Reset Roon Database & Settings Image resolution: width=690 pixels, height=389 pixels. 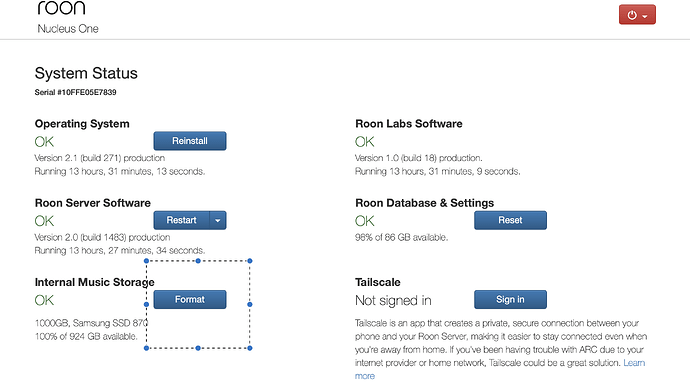(x=510, y=220)
